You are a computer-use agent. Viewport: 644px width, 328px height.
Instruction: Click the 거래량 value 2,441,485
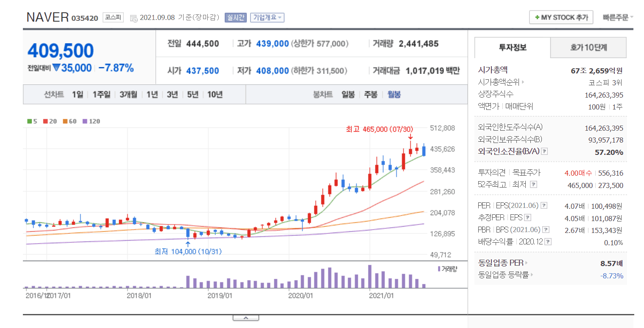(x=418, y=43)
